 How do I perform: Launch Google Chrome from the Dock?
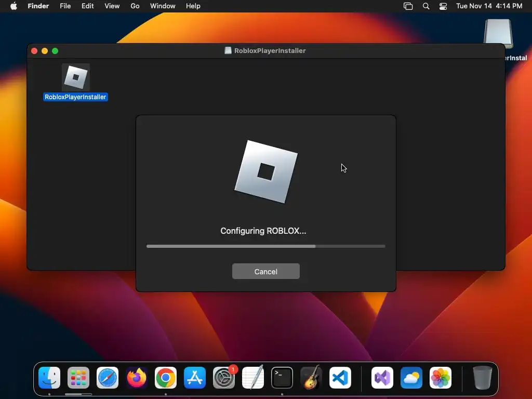(x=166, y=378)
